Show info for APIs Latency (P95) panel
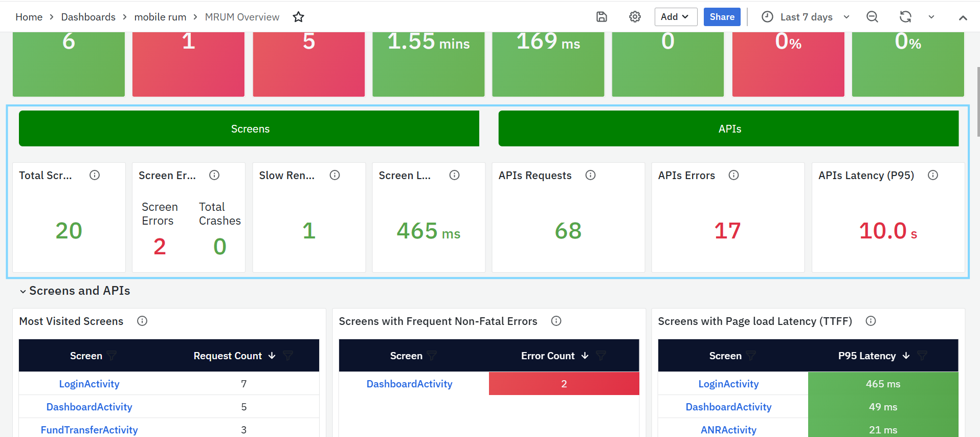Image resolution: width=980 pixels, height=437 pixels. click(x=933, y=175)
